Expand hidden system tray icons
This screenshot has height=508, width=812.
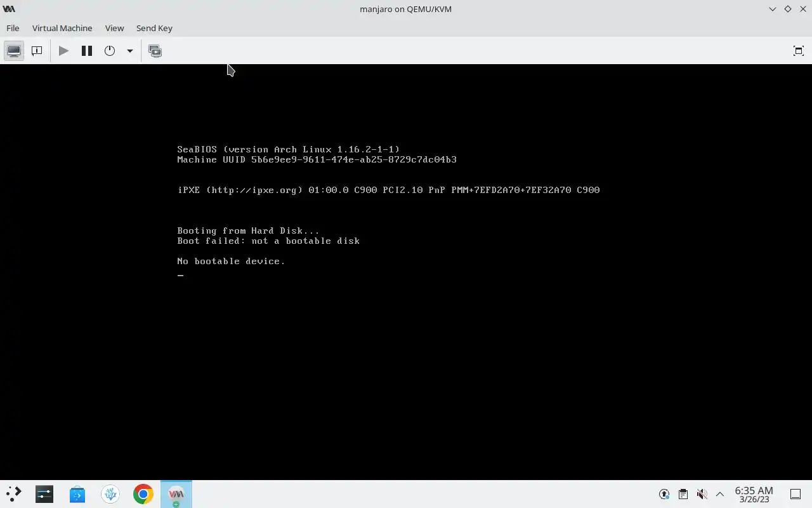(x=720, y=494)
